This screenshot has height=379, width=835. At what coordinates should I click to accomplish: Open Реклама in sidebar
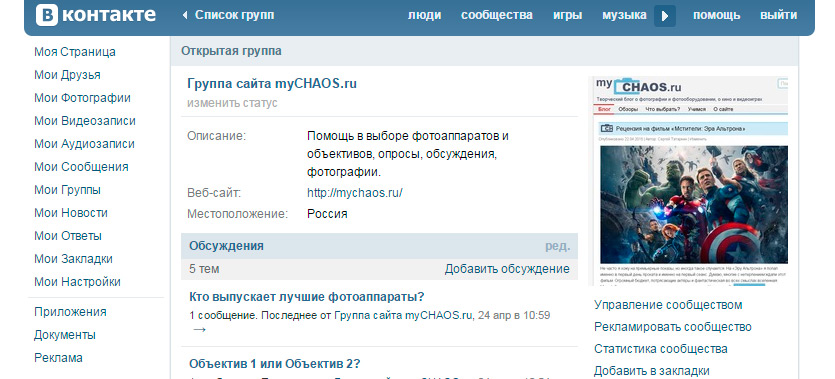pyautogui.click(x=58, y=358)
